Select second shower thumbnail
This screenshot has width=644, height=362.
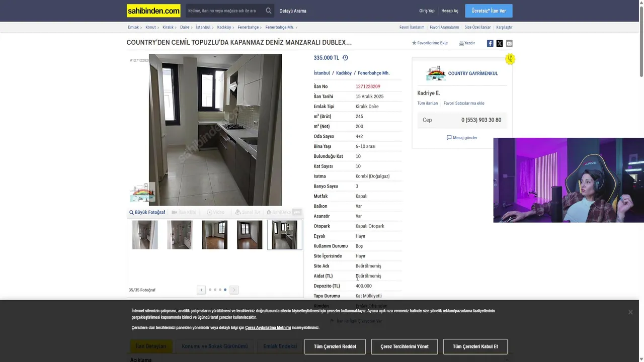[180, 235]
